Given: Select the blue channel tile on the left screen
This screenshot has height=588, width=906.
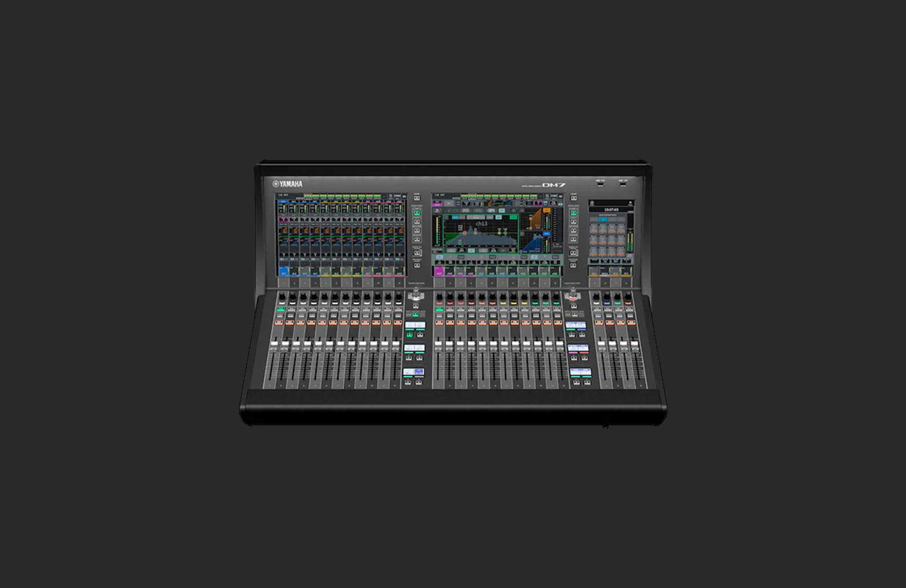Looking at the screenshot, I should tap(284, 272).
